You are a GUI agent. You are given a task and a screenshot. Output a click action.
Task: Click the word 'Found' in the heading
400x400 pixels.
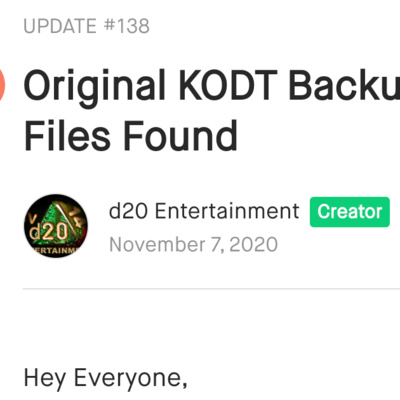click(x=180, y=136)
